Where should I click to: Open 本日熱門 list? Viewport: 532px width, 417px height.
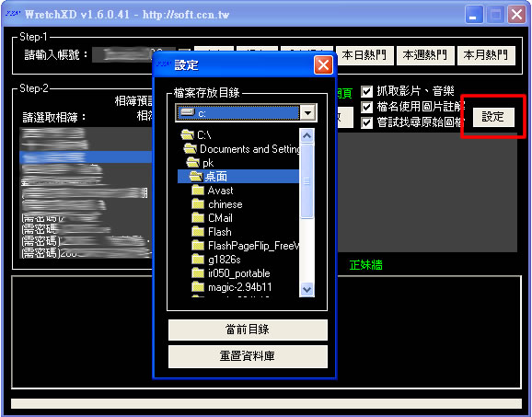[364, 55]
